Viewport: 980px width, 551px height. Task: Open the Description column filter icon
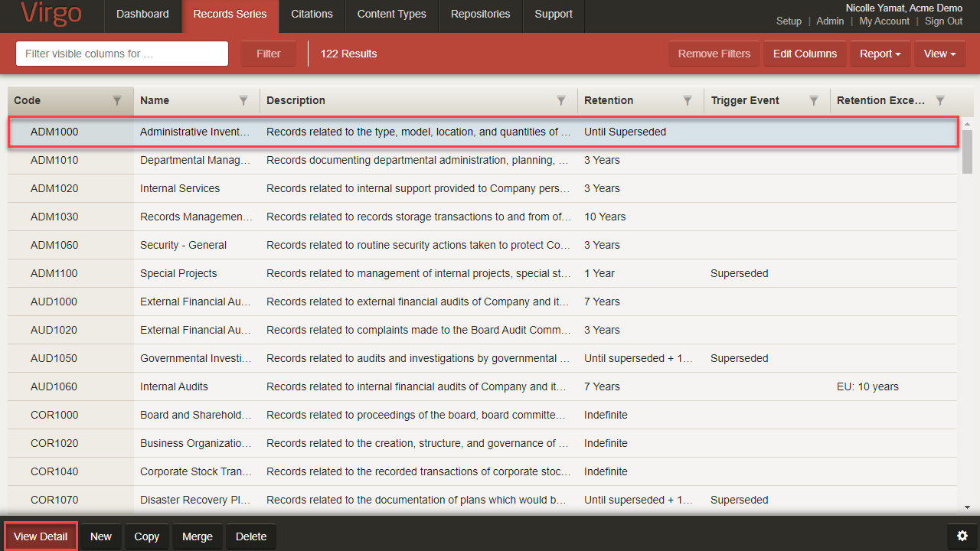[561, 100]
